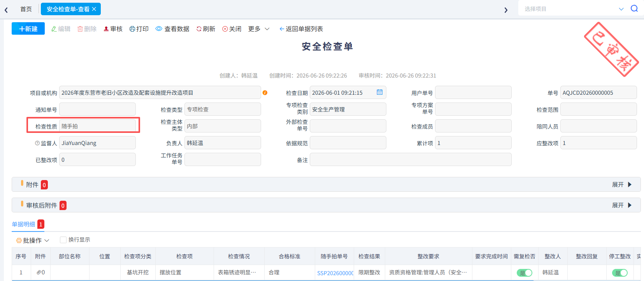Toggle the 停工整改 switch in row 1

[619, 273]
